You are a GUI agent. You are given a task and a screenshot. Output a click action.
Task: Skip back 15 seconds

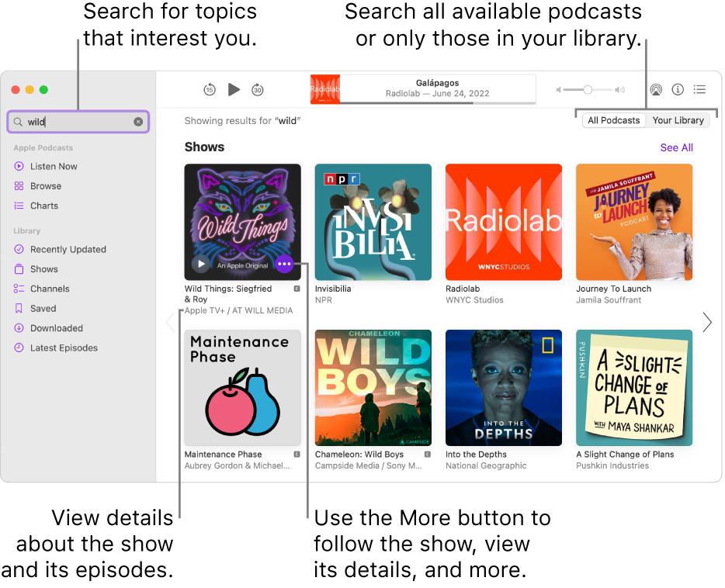210,90
